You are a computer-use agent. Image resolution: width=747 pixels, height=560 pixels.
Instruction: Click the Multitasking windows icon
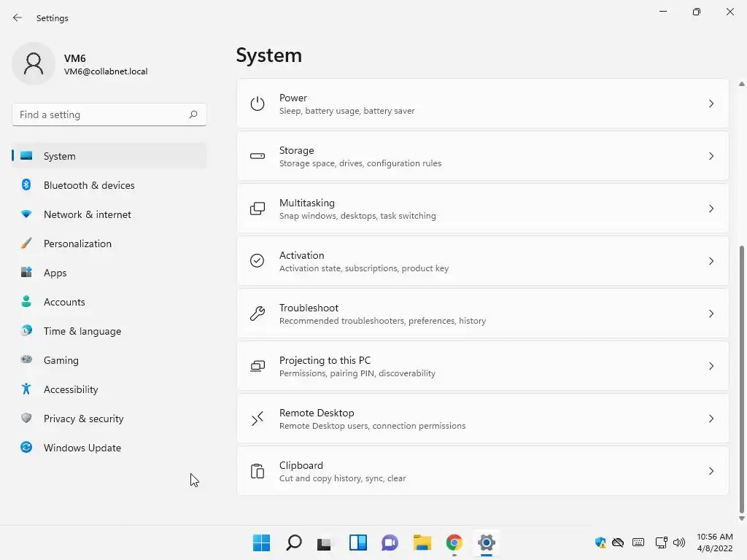tap(258, 209)
